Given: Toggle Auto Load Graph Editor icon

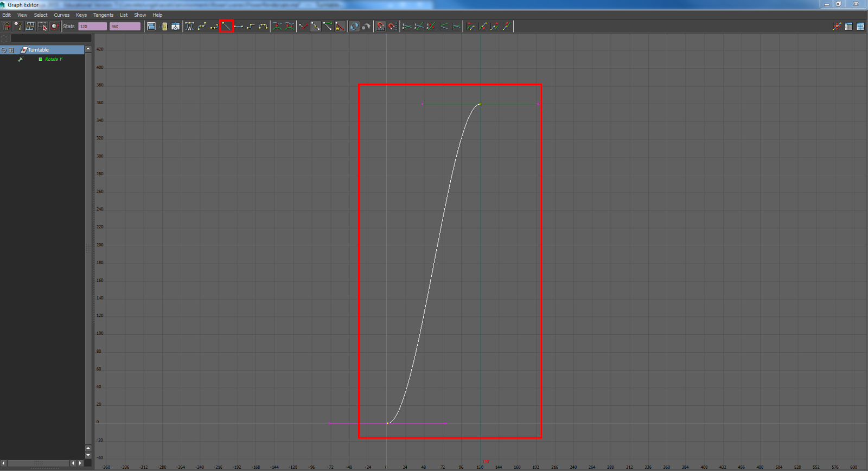Looking at the screenshot, I should [x=354, y=26].
